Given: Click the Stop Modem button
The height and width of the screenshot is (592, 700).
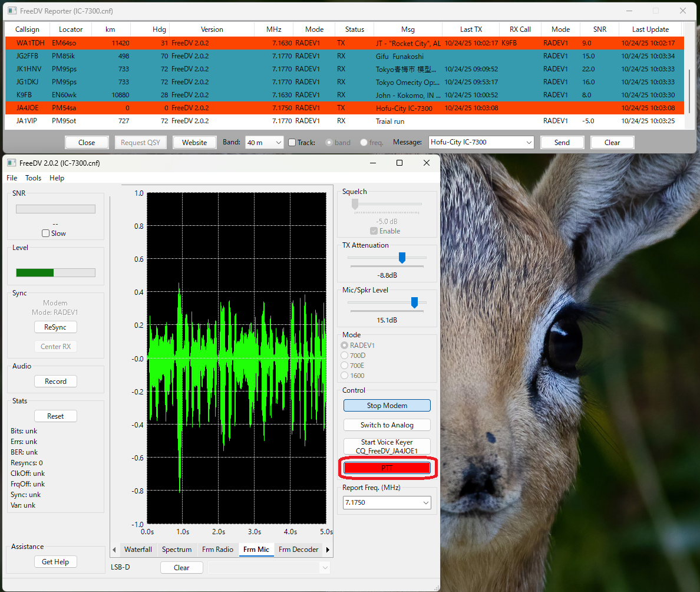Looking at the screenshot, I should point(387,406).
